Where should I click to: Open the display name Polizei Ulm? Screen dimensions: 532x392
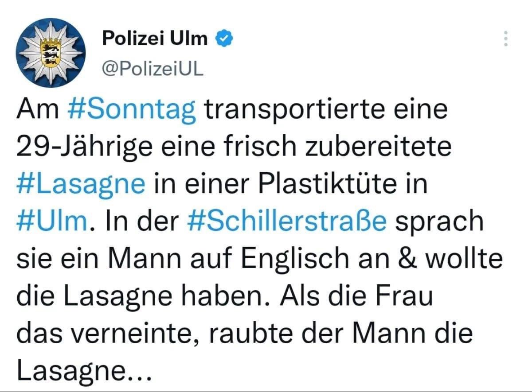click(154, 38)
